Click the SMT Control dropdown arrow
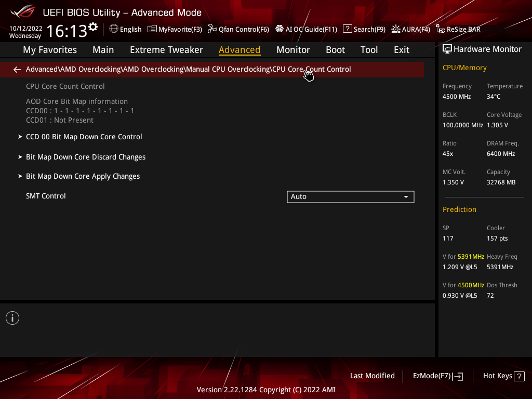 tap(406, 197)
